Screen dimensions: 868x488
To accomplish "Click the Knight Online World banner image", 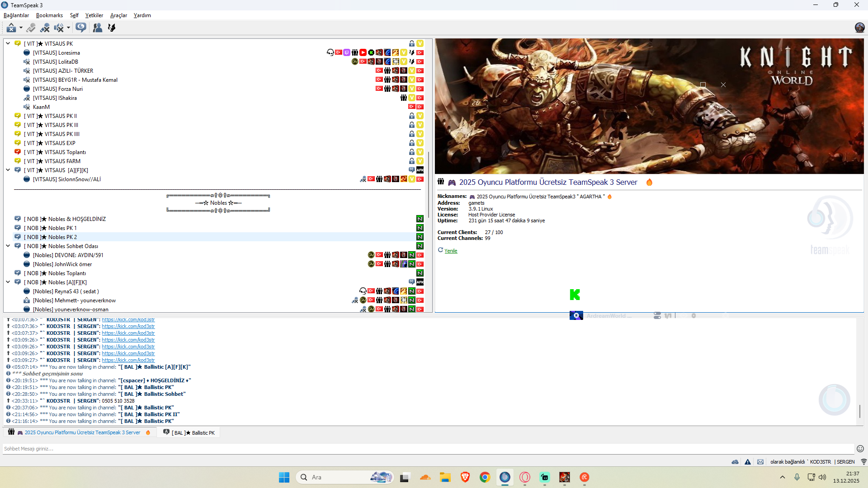I will coord(649,106).
